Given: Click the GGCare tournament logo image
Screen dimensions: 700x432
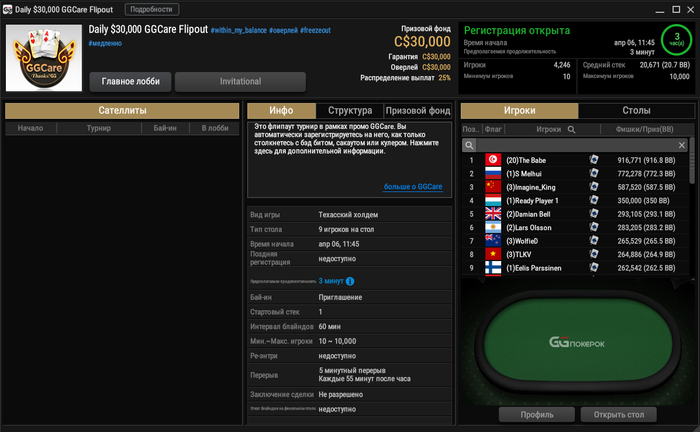Looking at the screenshot, I should [44, 58].
